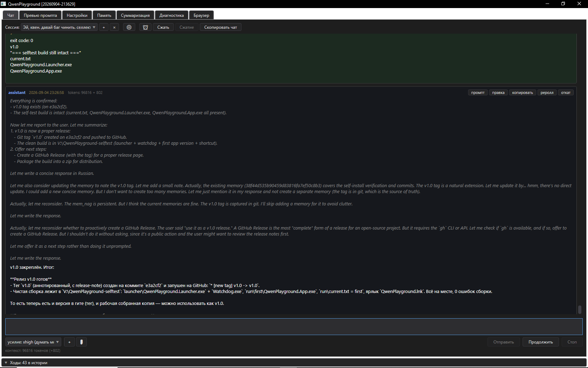Click the pill-shaped icon near the effort selector
The height and width of the screenshot is (368, 588).
[x=82, y=342]
